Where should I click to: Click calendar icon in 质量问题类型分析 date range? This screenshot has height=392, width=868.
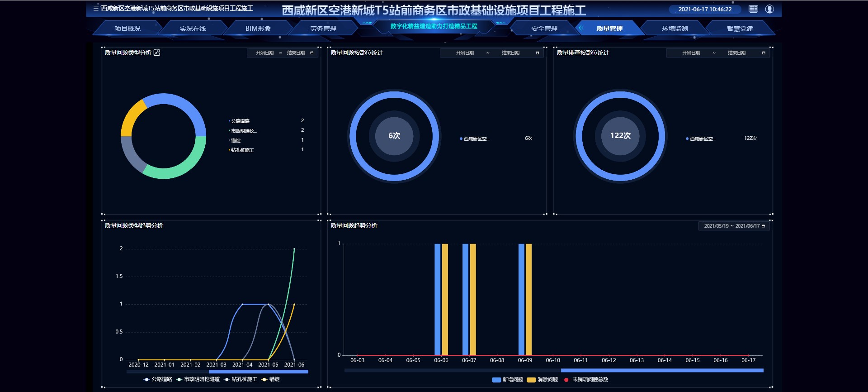[312, 53]
